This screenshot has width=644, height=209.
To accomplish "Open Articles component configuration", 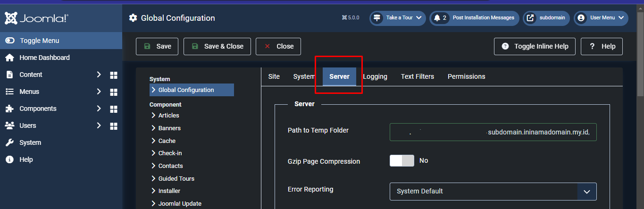I will click(168, 115).
